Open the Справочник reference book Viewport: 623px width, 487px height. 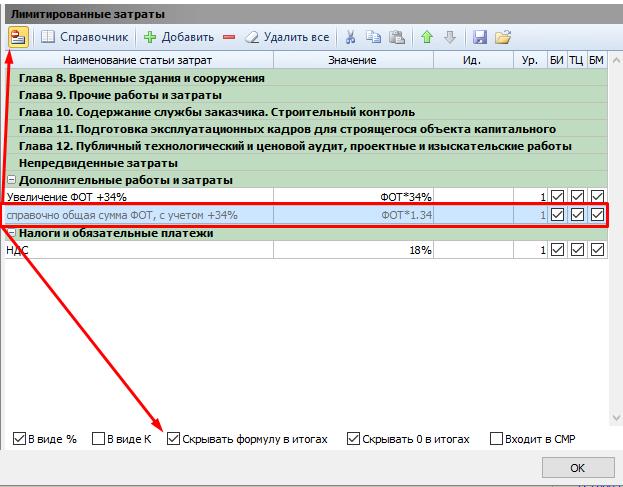point(85,37)
